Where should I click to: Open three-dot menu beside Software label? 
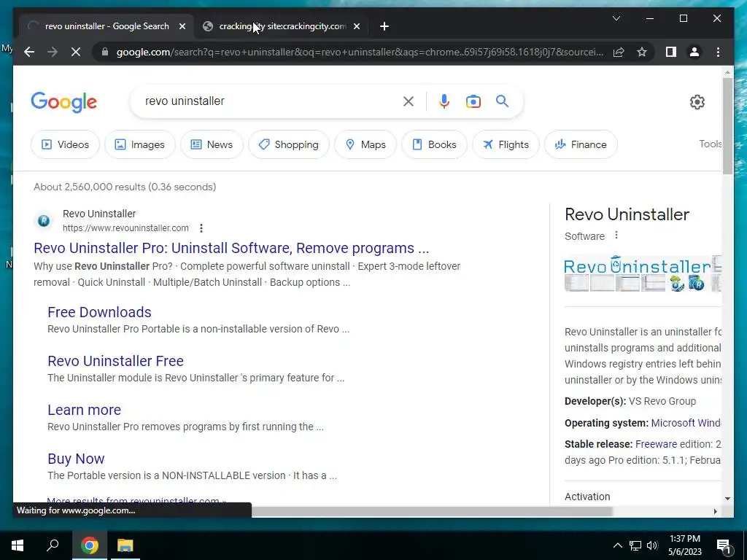[x=616, y=236]
